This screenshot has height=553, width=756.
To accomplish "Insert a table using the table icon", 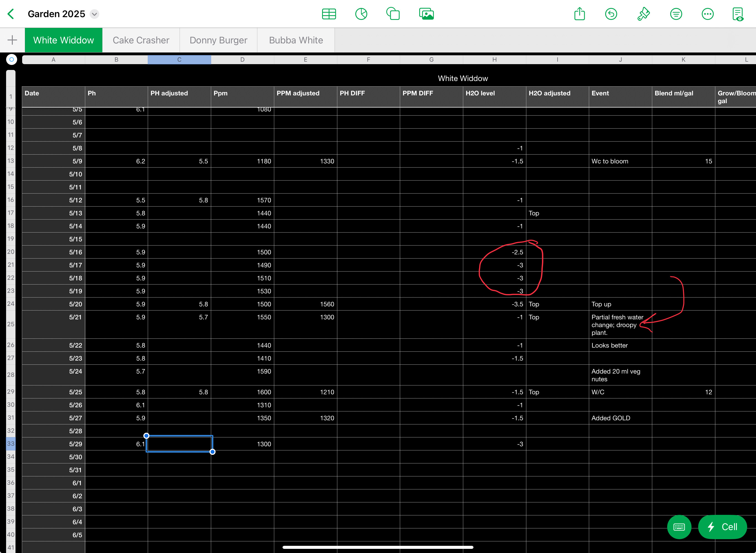I will pyautogui.click(x=329, y=14).
